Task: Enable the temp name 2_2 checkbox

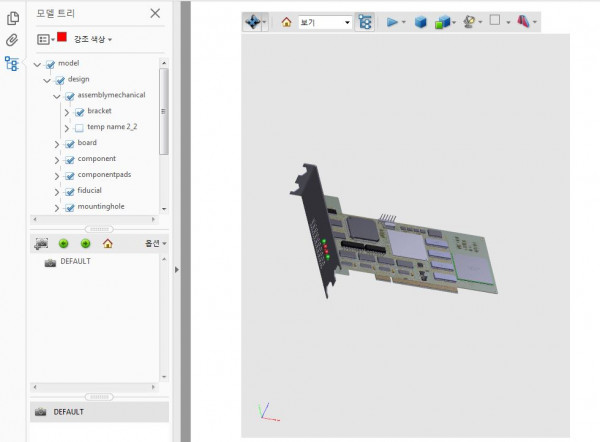Action: pyautogui.click(x=79, y=128)
